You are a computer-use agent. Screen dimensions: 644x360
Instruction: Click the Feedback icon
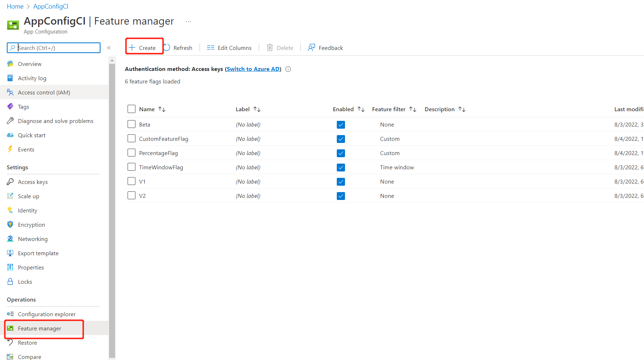(x=311, y=48)
